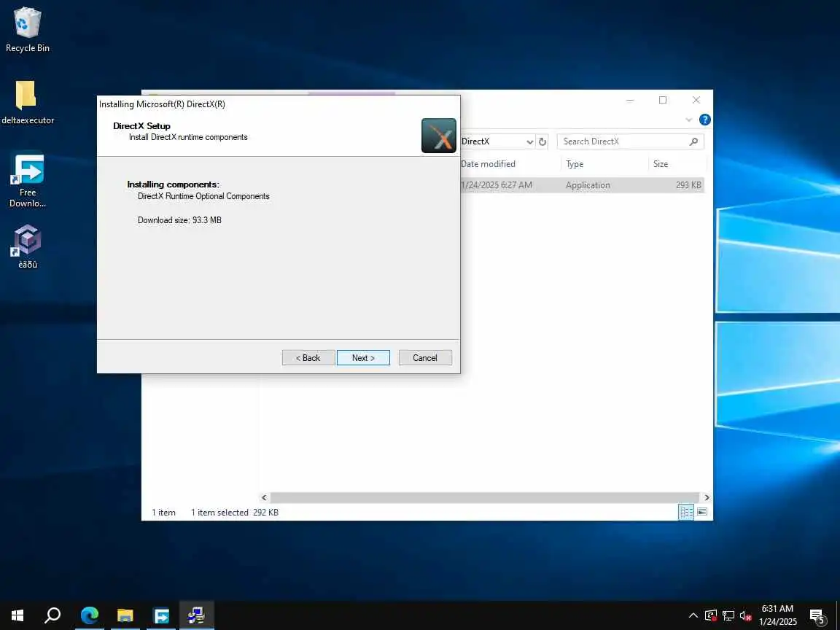Click the DirectX address bar text
This screenshot has height=630, width=840.
point(475,141)
